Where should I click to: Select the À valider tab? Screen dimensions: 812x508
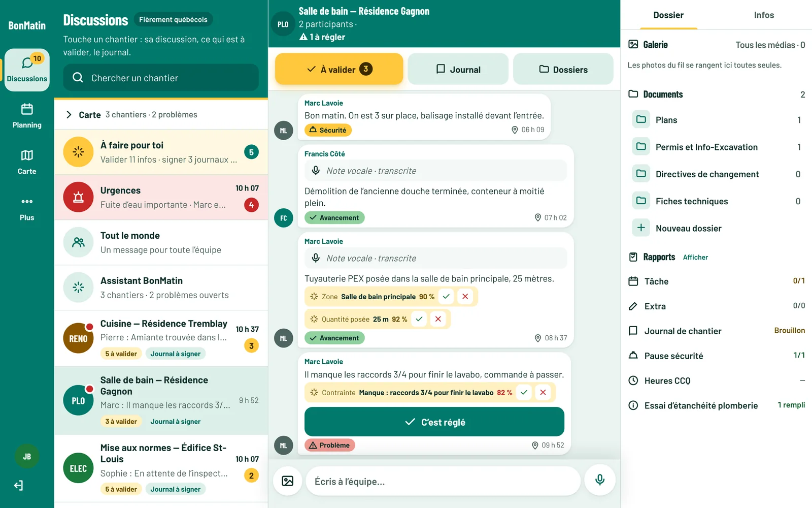click(x=339, y=69)
